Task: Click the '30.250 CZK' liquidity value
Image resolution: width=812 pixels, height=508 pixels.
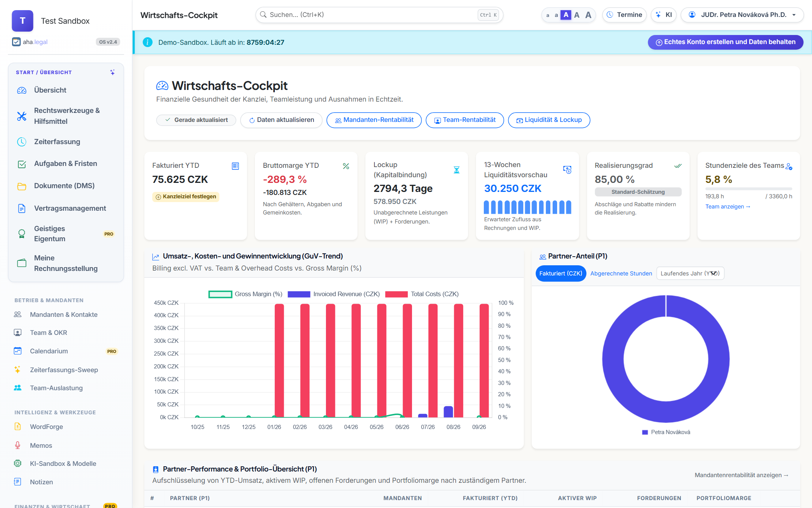Action: (513, 189)
